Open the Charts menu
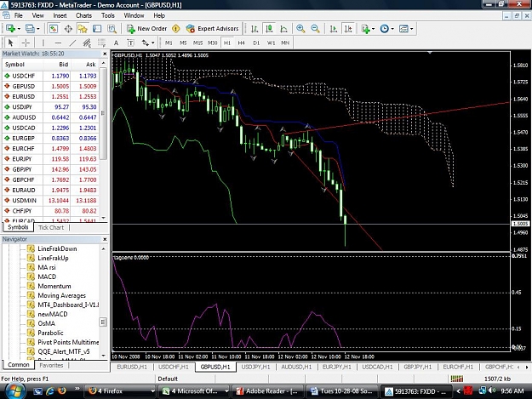This screenshot has width=532, height=399. (x=83, y=15)
